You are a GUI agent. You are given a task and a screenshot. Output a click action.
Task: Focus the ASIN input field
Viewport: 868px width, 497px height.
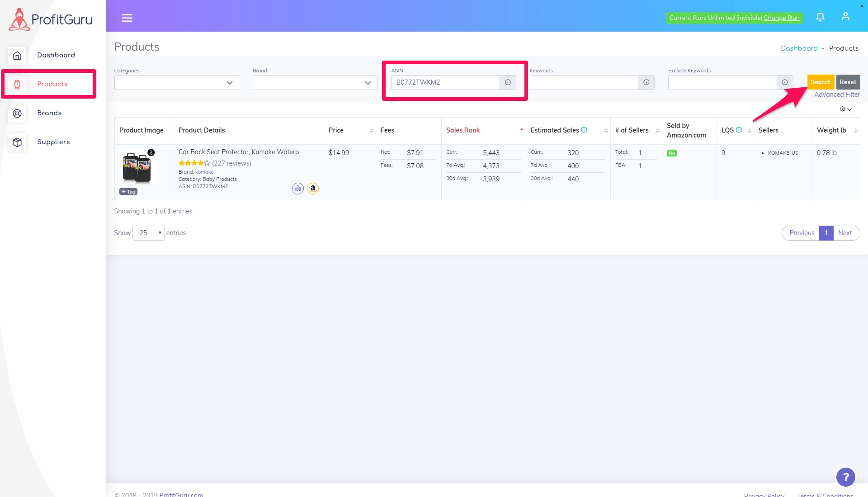(445, 82)
